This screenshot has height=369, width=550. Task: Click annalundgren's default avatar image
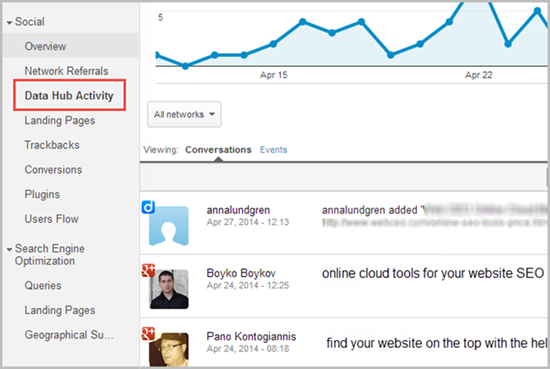(169, 226)
